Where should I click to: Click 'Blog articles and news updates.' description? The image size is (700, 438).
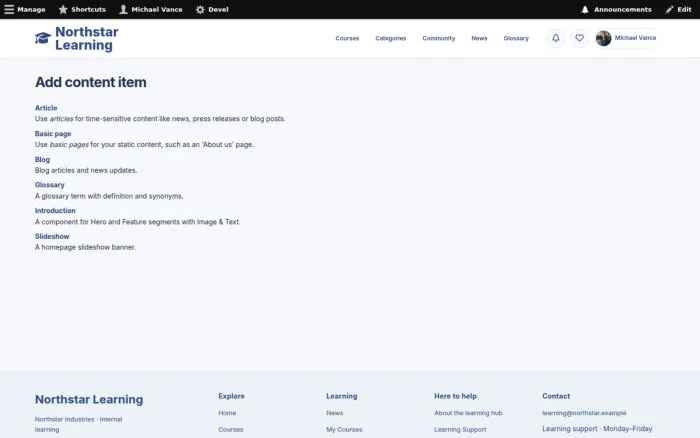pos(86,170)
